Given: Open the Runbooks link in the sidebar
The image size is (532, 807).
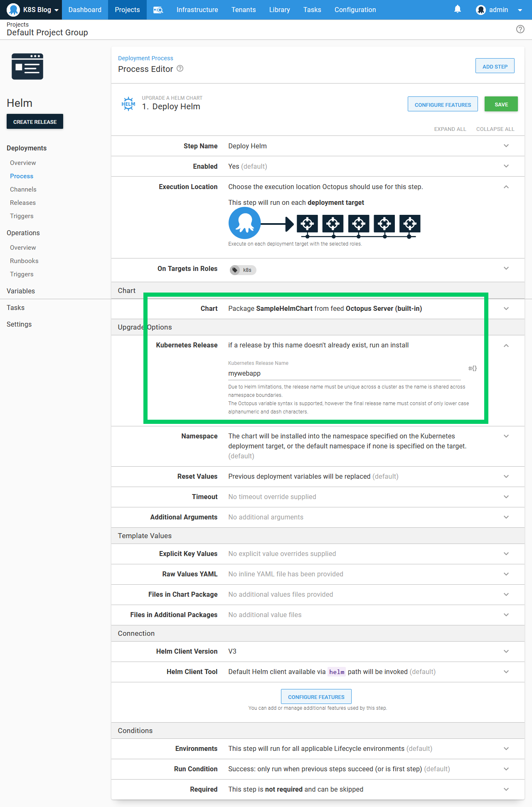Looking at the screenshot, I should [24, 261].
